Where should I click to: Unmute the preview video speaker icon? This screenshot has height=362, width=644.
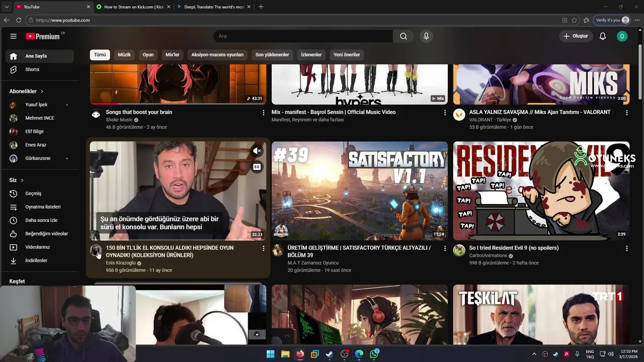click(257, 151)
